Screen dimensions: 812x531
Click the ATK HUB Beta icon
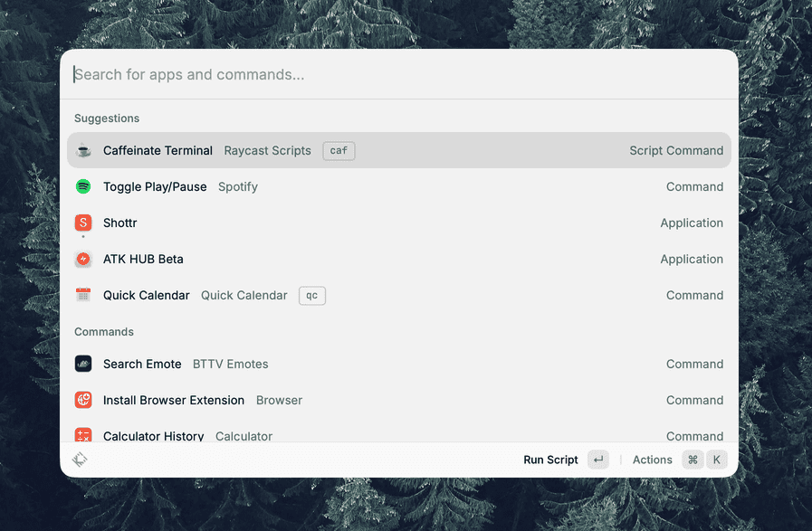[83, 259]
